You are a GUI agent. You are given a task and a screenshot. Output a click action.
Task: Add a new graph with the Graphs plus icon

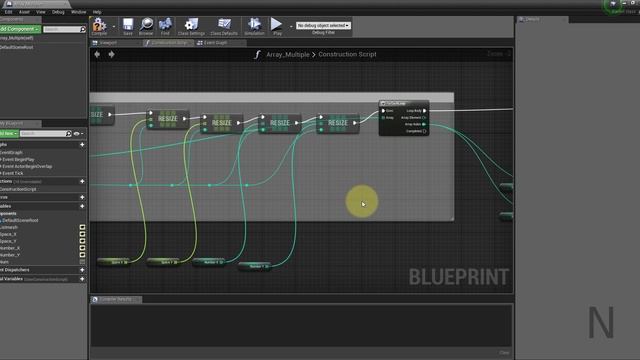click(x=82, y=144)
